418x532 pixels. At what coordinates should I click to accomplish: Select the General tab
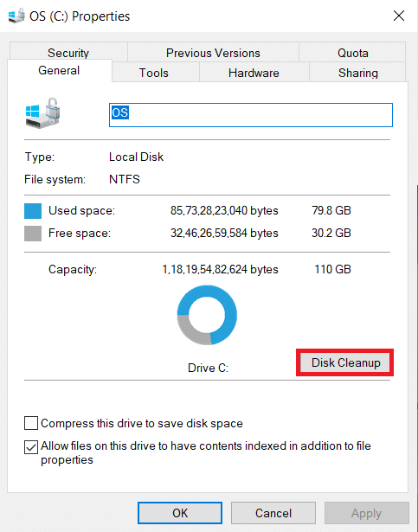coord(59,70)
